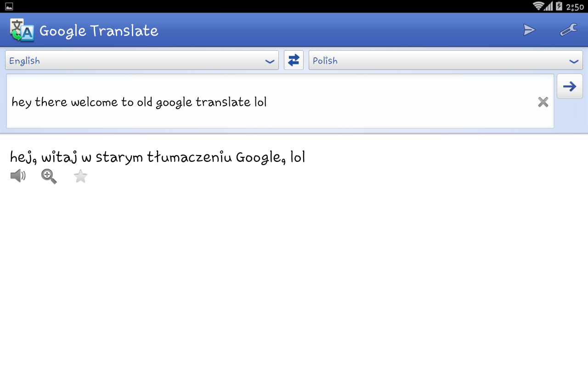Clear the input text with the X
This screenshot has height=368, width=588.
tap(543, 102)
